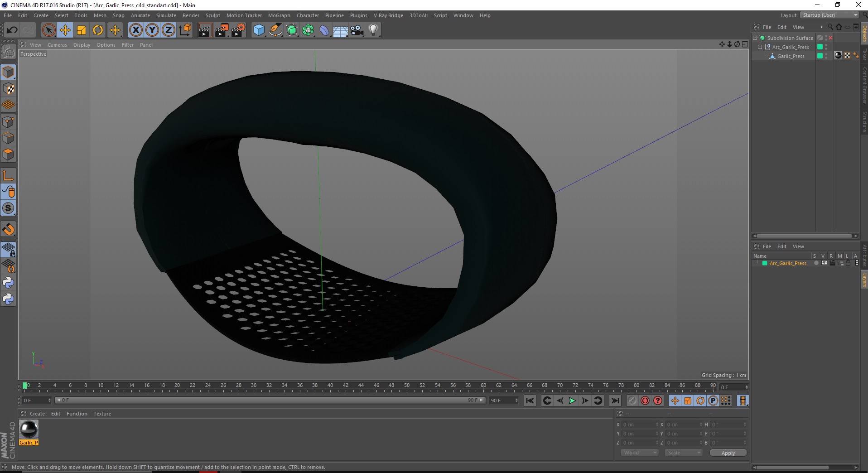Click the Arc_Garlic_Press layer color swatch

[765, 263]
